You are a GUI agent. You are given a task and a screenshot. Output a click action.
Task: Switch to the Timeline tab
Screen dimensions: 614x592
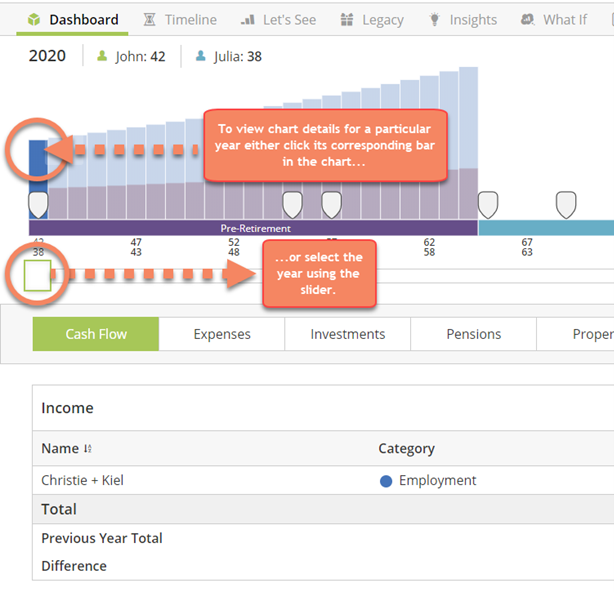pos(180,20)
